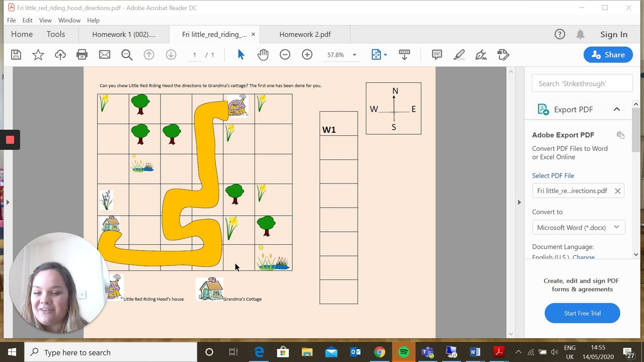This screenshot has height=362, width=644.
Task: Go to previous page arrow
Action: click(x=149, y=55)
